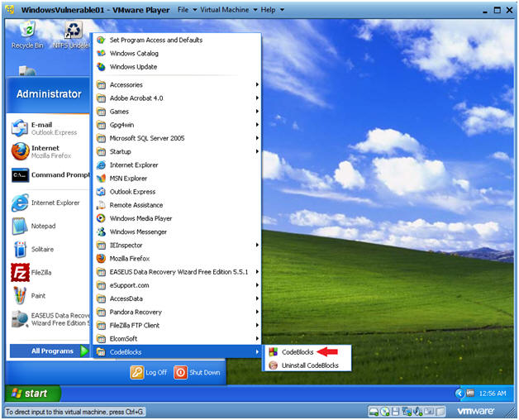Click VMware floppy device status icon

(396, 412)
